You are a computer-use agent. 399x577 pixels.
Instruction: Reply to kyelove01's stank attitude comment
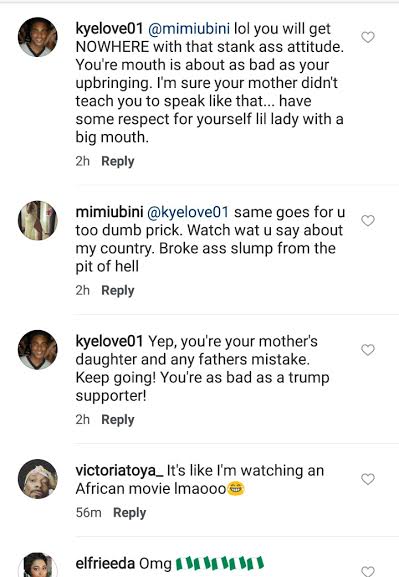tap(118, 161)
